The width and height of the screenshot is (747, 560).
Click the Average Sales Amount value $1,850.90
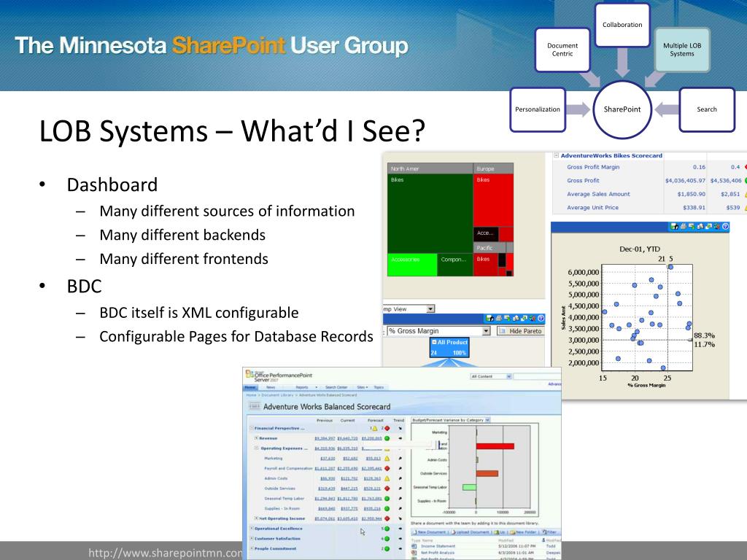pos(692,194)
